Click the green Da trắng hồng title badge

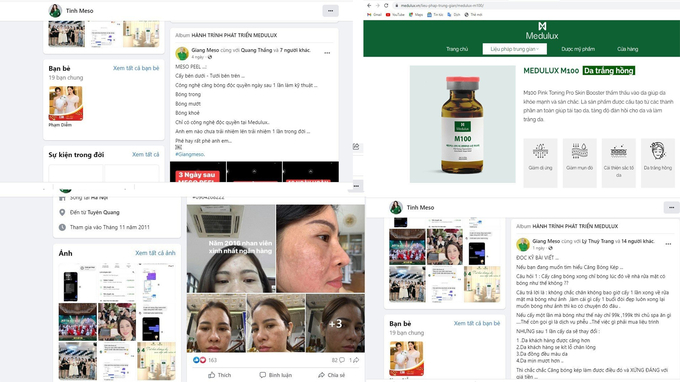(x=608, y=71)
